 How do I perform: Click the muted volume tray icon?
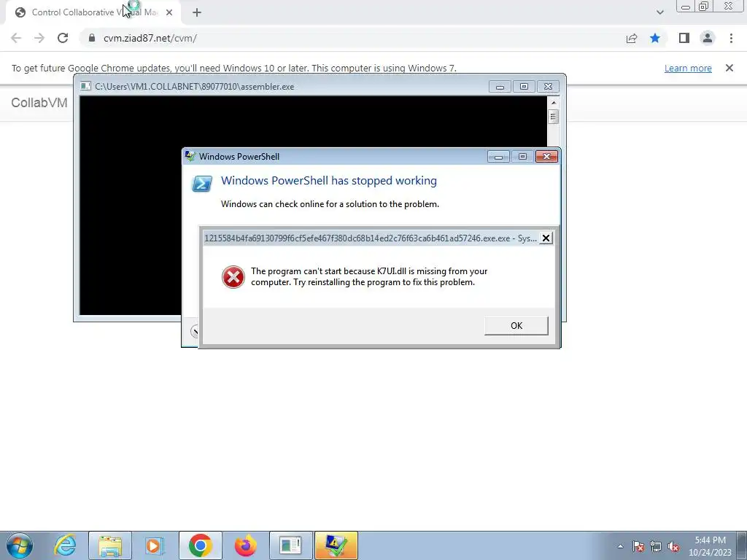point(673,546)
